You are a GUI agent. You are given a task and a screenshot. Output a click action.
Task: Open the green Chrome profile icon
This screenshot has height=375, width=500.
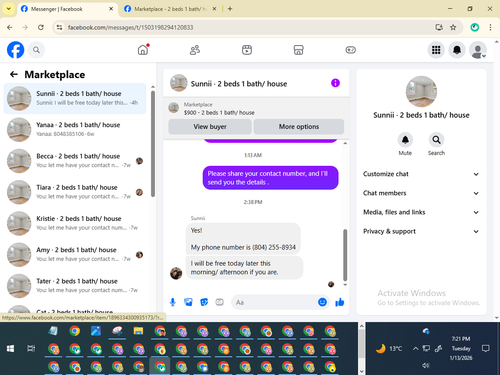point(475,27)
